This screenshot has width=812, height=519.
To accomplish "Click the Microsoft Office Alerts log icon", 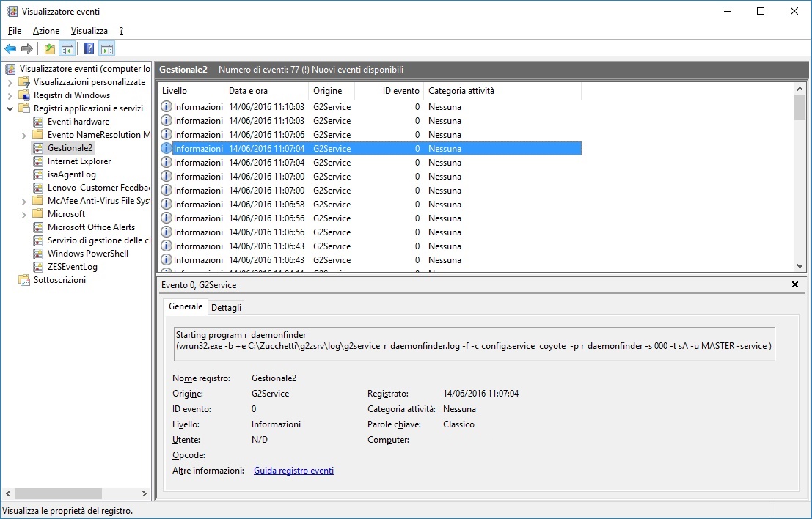I will 38,227.
